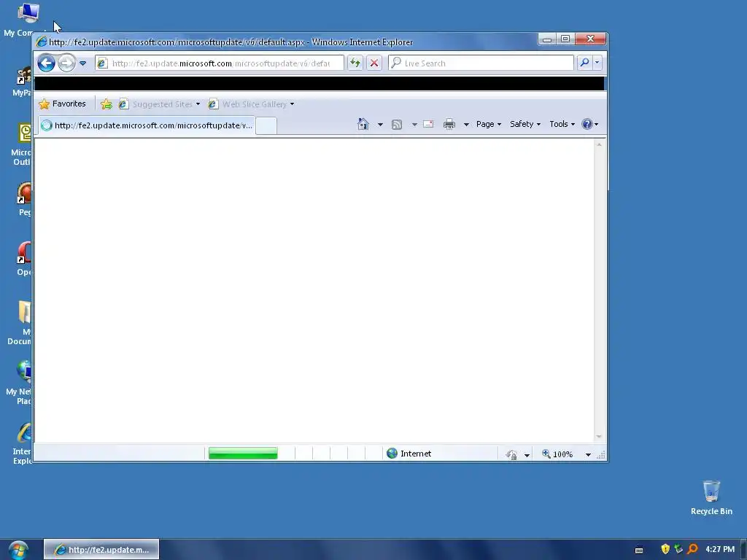Screen dimensions: 747x560
Task: Expand the Web Slice Gallery dropdown arrow
Action: coord(292,104)
